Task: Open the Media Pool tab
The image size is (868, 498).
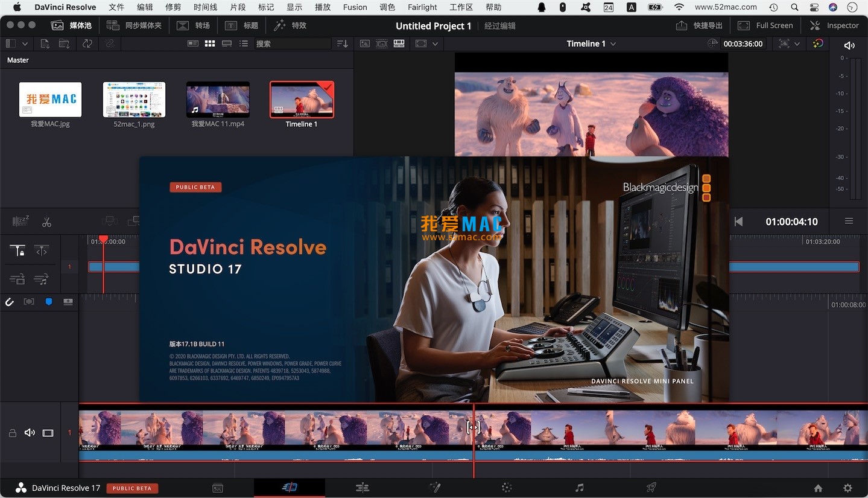Action: (71, 25)
